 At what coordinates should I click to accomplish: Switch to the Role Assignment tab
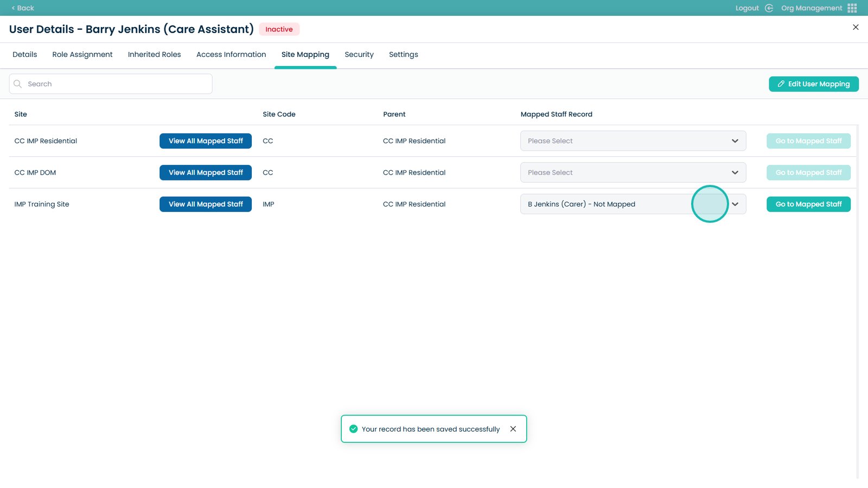coord(82,55)
